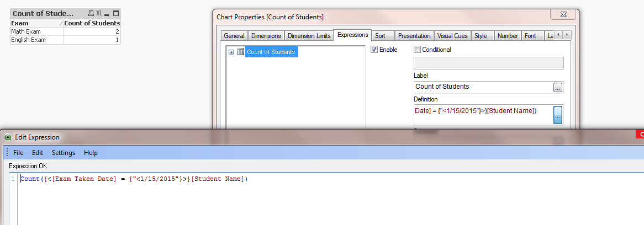Send table to Excel via XL icon
The image size is (644, 225).
(x=99, y=13)
